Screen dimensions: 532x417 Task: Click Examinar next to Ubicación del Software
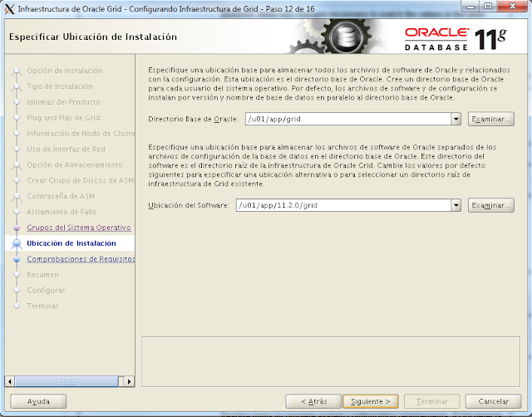491,205
